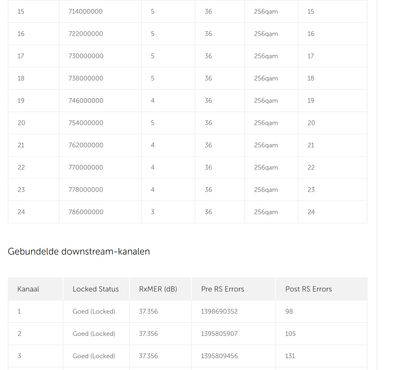Click the Gebundelde downstream-kanalen heading
The width and height of the screenshot is (400, 370).
coord(79,251)
